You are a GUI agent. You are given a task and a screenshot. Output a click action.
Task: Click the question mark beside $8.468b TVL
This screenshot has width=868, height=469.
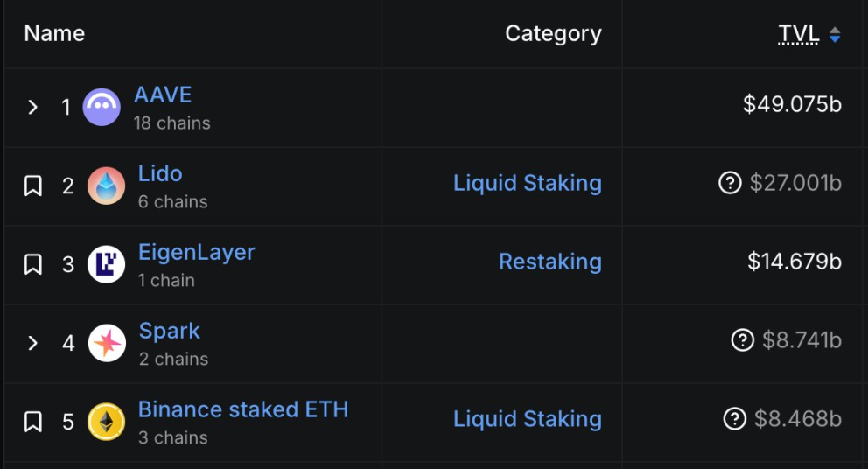click(x=735, y=419)
